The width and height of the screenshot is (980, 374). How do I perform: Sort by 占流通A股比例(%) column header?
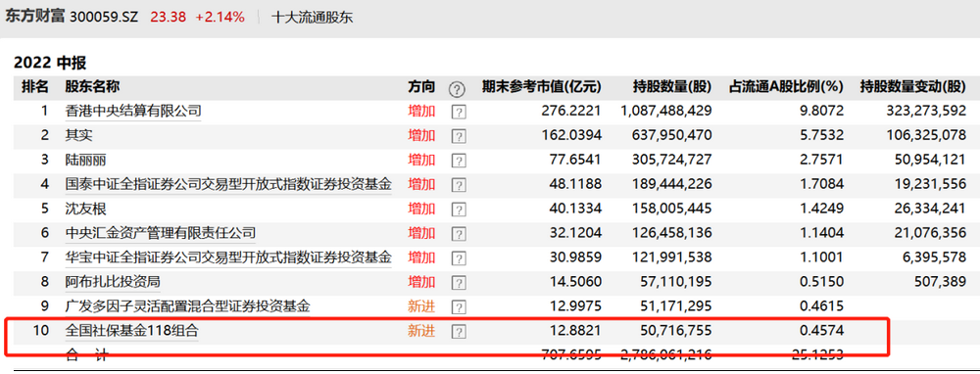(786, 87)
